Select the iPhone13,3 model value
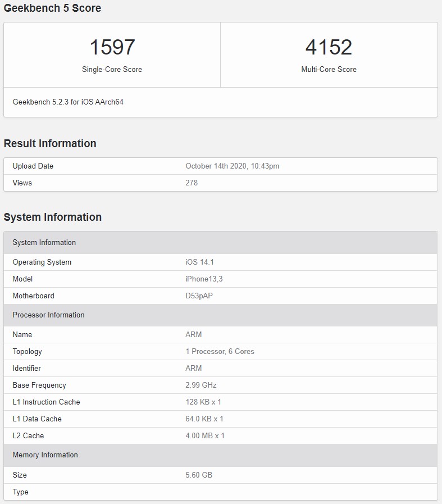Screen dimensions: 442x504 (x=204, y=279)
